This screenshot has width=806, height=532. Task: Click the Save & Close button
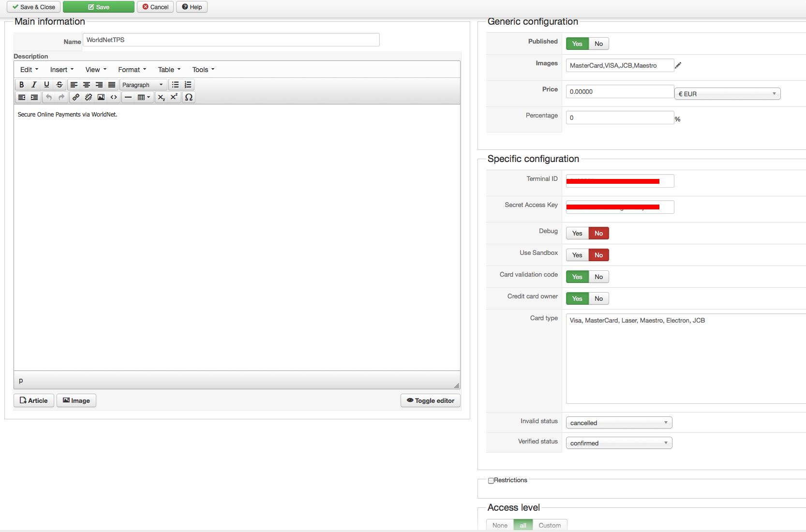coord(33,7)
